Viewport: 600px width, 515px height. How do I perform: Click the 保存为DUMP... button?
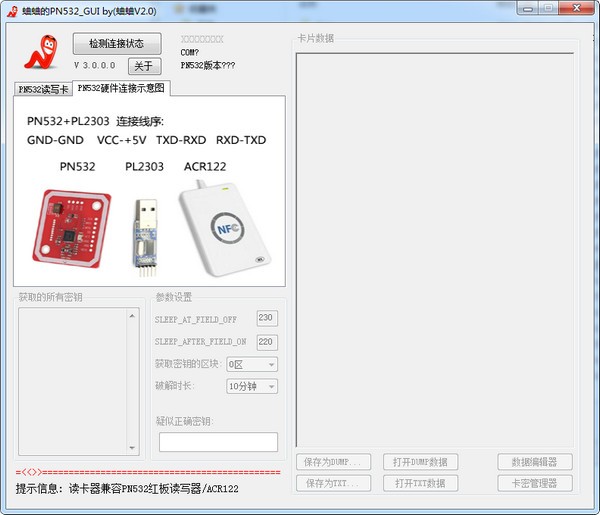[x=333, y=462]
